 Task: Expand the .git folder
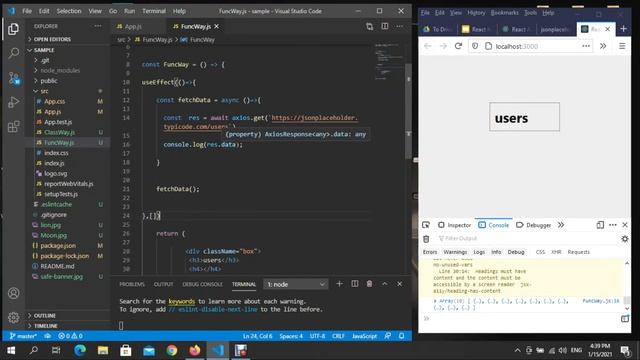coord(68,60)
